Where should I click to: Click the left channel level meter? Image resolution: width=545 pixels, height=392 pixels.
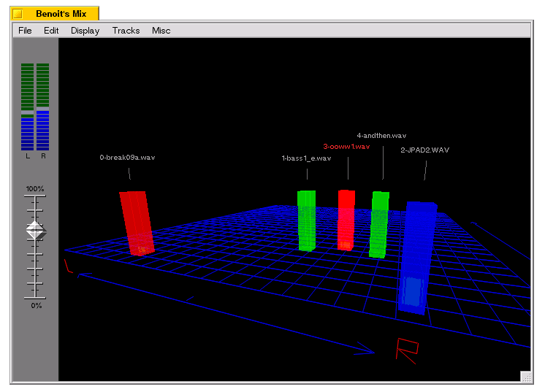[28, 107]
